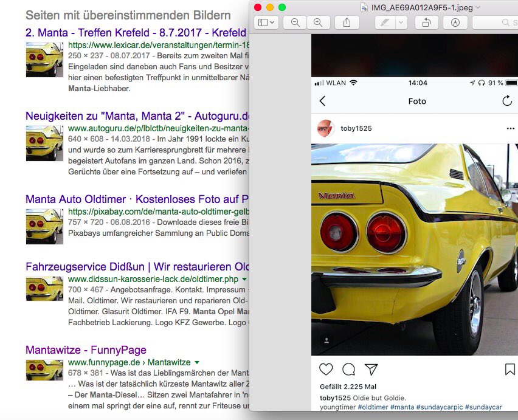The height and width of the screenshot is (420, 518).
Task: Click the www.autoguru.de URL text
Action: (159, 128)
